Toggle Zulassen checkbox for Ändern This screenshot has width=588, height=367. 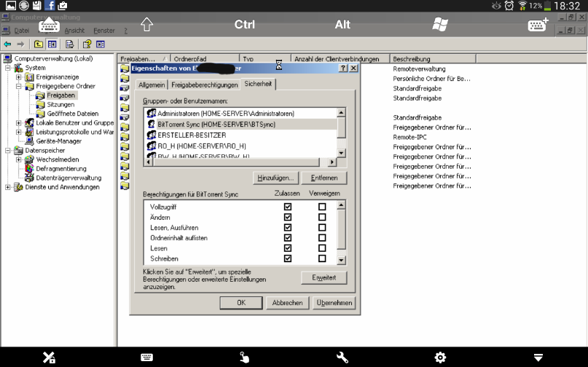click(x=288, y=217)
